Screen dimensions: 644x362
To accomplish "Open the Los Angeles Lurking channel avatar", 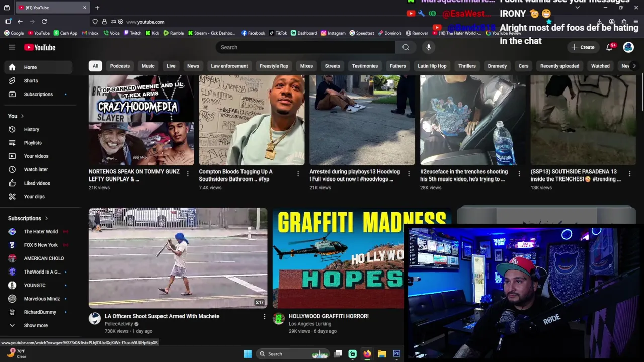I will (x=279, y=318).
